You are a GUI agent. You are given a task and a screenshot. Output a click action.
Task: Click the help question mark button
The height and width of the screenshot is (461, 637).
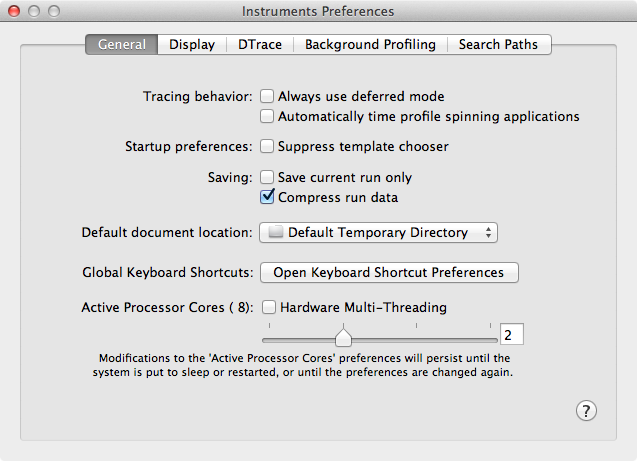coord(587,410)
